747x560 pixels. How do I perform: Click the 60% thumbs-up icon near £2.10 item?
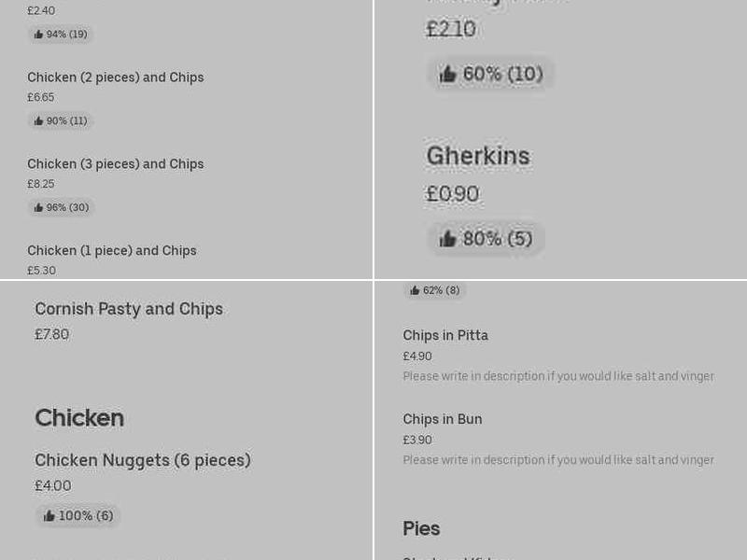[x=448, y=74]
